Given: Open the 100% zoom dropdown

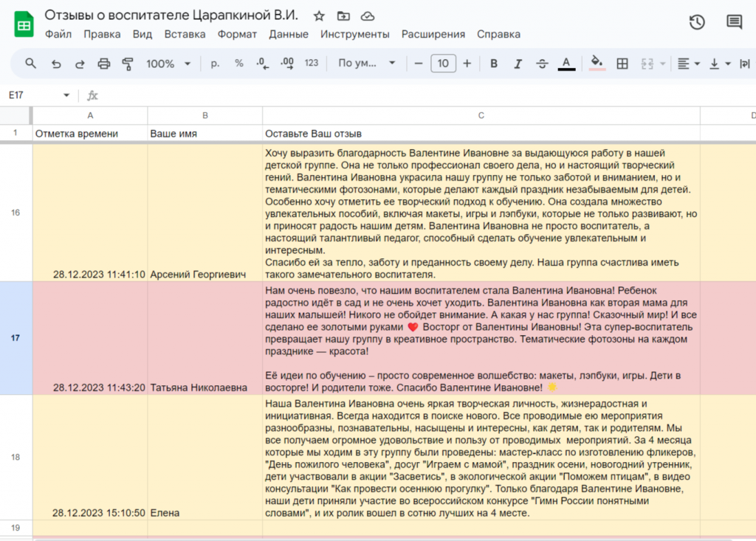Looking at the screenshot, I should tap(168, 63).
